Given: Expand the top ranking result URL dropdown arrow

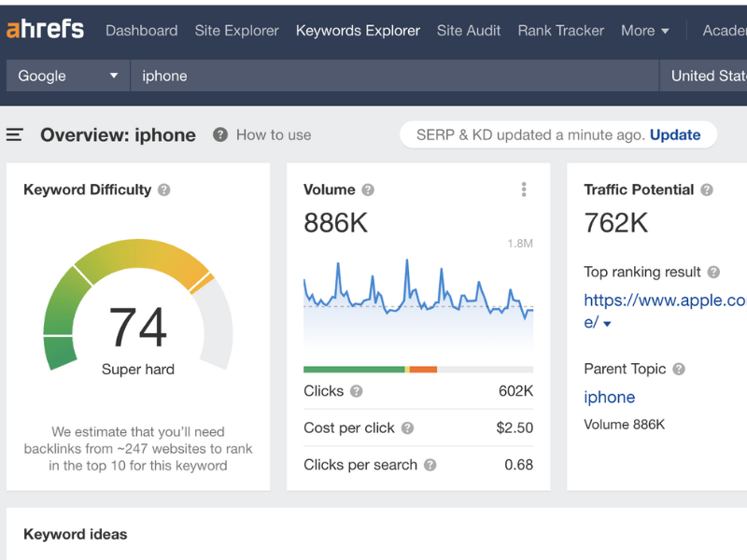Looking at the screenshot, I should (x=607, y=324).
